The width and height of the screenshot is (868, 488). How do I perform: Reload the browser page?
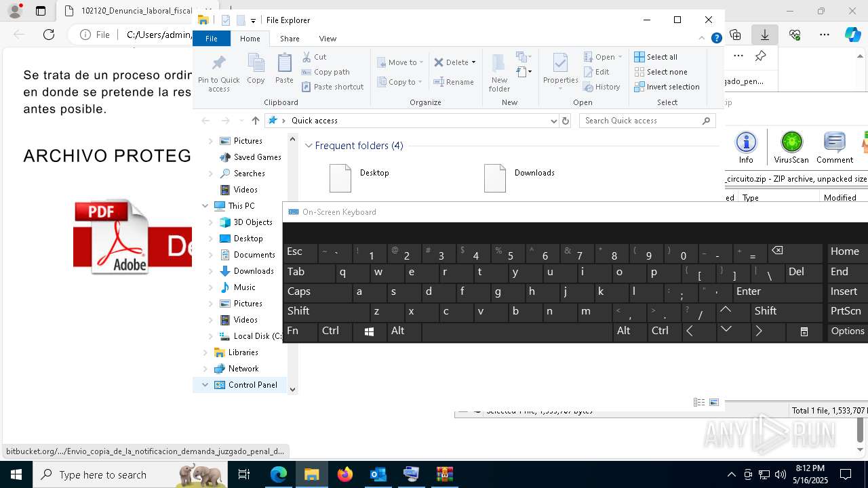tap(49, 35)
